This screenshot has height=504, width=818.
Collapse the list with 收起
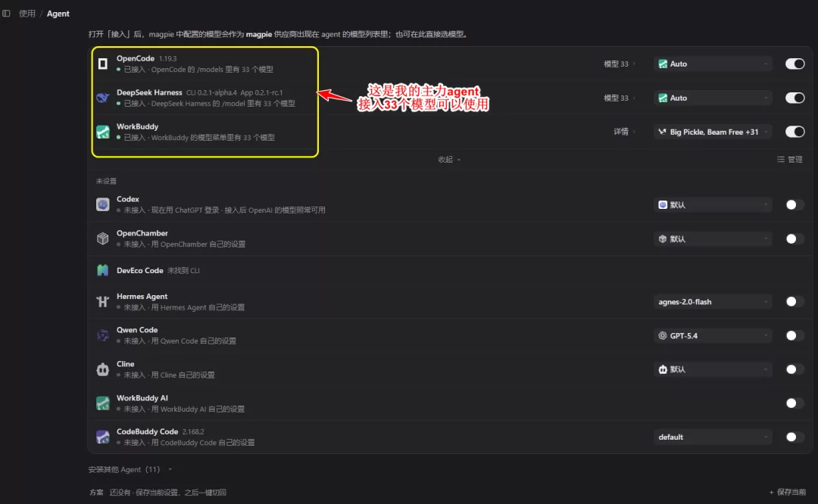pos(449,160)
